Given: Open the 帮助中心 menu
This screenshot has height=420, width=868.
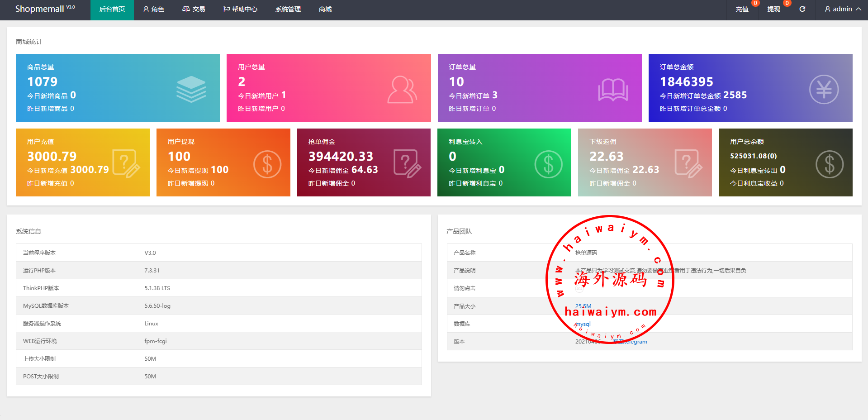Looking at the screenshot, I should point(240,9).
